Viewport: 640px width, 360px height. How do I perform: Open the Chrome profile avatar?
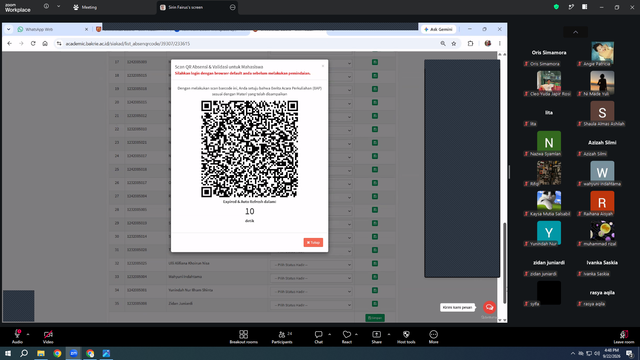click(488, 44)
